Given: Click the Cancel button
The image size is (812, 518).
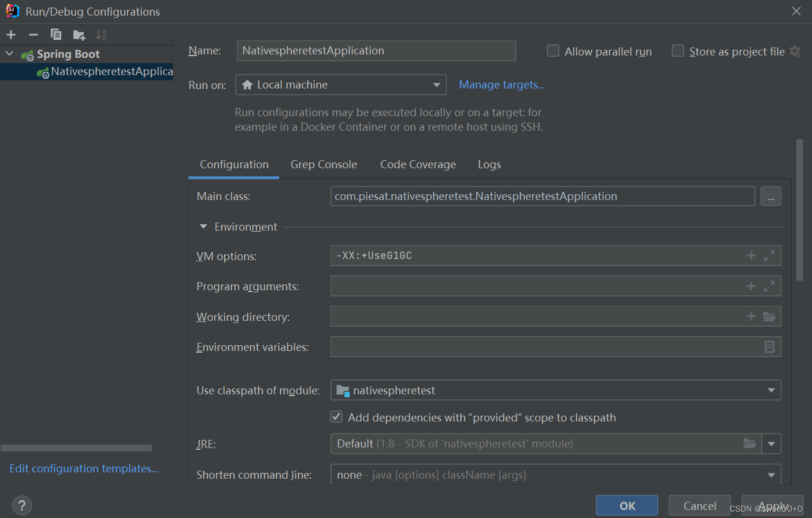Looking at the screenshot, I should click(x=700, y=506).
